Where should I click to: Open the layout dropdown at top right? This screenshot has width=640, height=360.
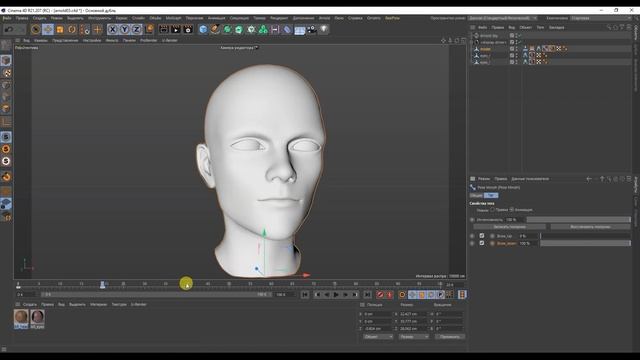pos(601,18)
